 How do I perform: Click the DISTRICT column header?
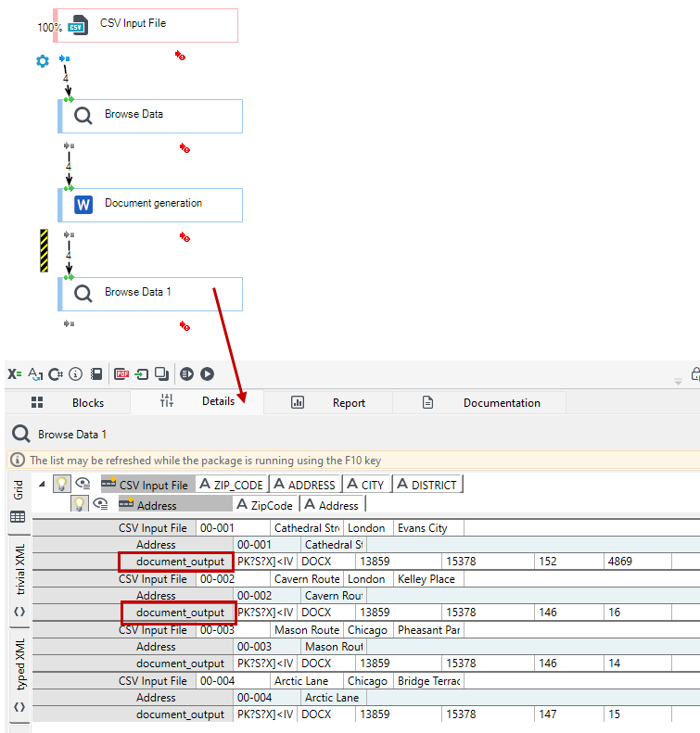(x=427, y=485)
